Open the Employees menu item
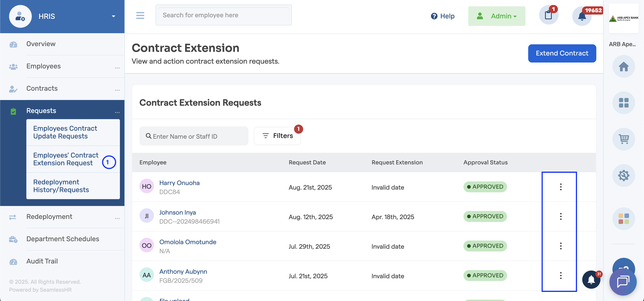The image size is (644, 301). (44, 66)
